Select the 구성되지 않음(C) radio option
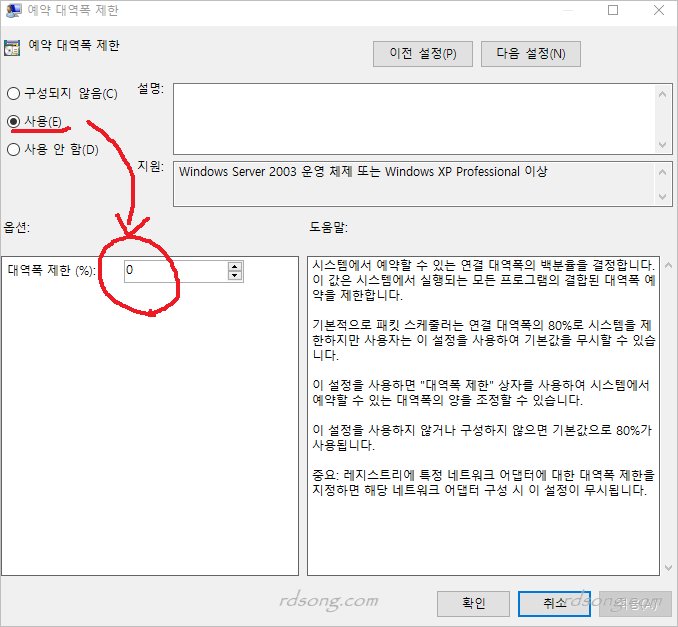The image size is (678, 627). (14, 94)
